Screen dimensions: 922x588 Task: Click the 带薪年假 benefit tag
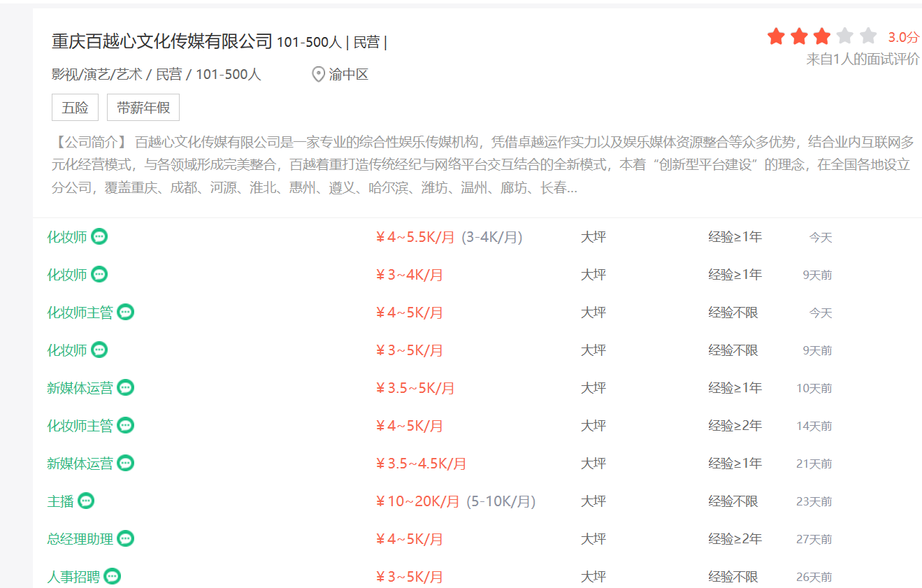click(143, 108)
